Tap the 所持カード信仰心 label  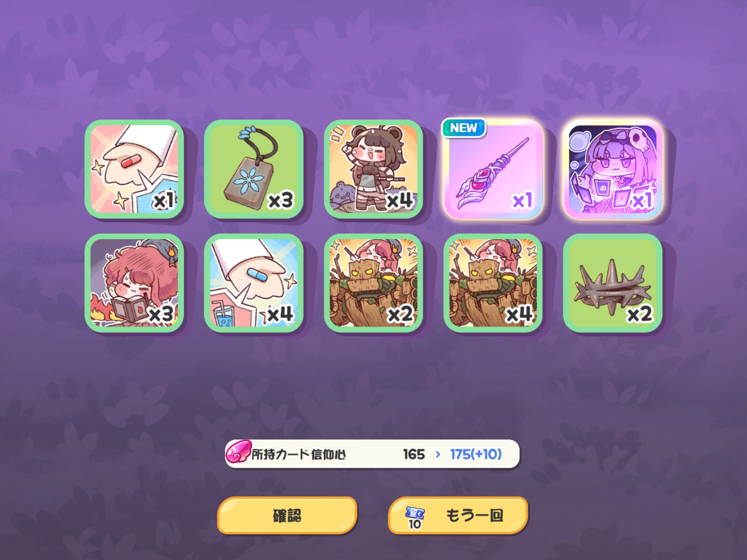(299, 454)
